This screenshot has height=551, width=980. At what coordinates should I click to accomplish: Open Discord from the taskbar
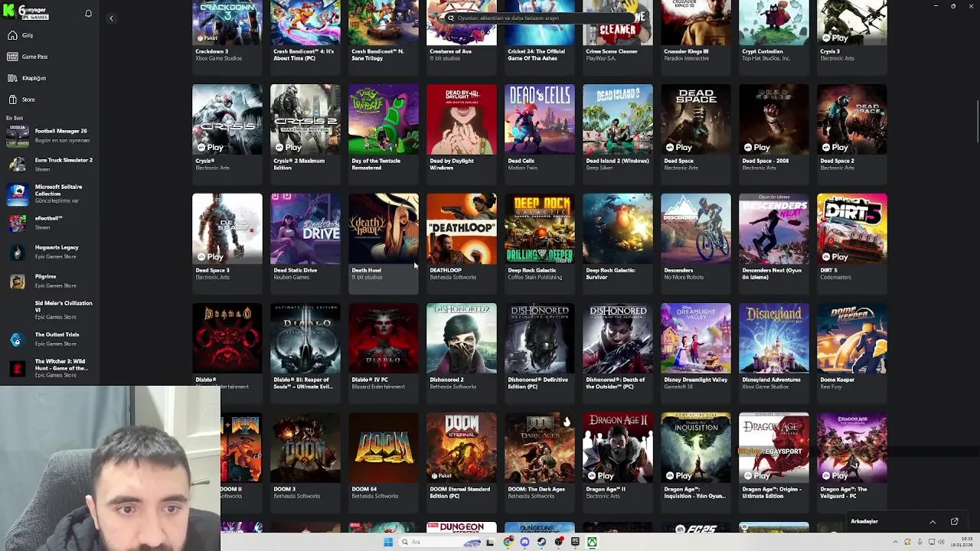524,542
